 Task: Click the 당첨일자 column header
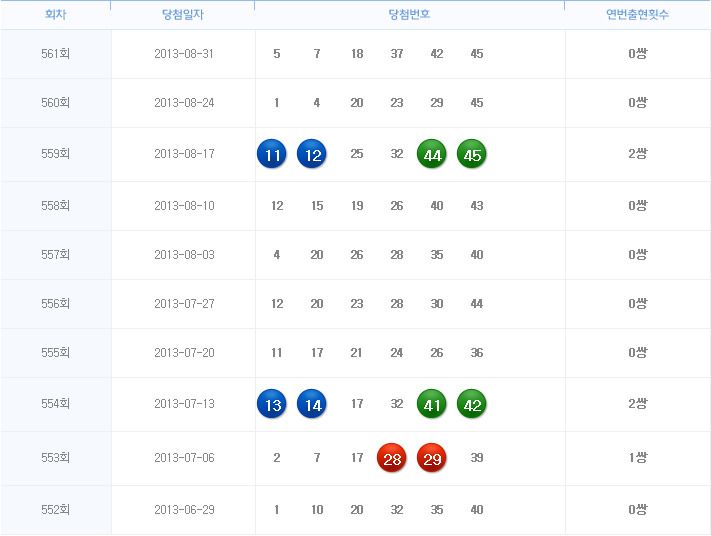(183, 15)
